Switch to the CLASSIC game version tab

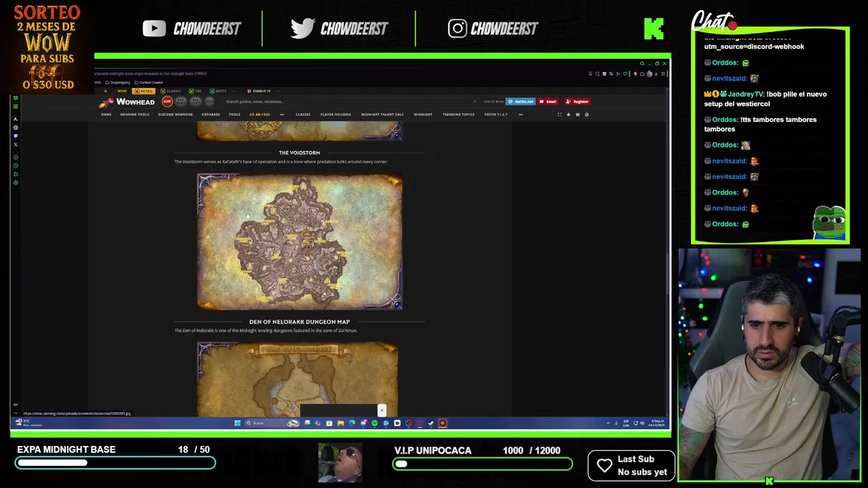171,91
